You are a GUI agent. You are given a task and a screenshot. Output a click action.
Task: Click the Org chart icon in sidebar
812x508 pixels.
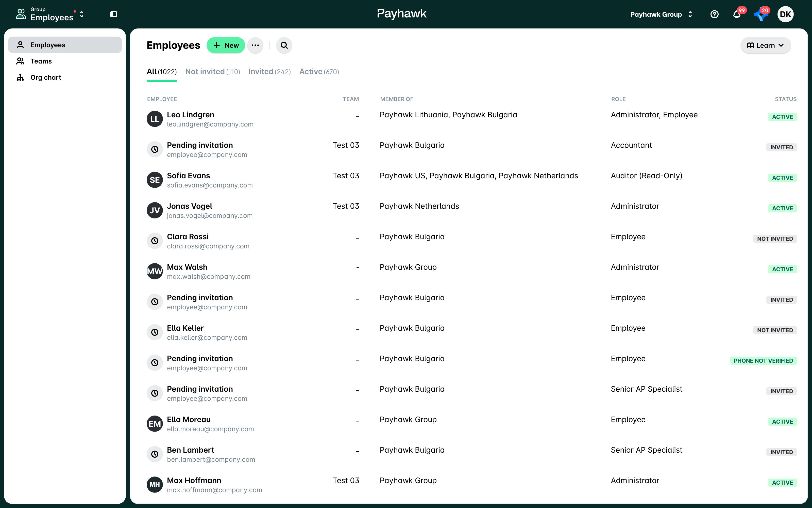coord(21,78)
